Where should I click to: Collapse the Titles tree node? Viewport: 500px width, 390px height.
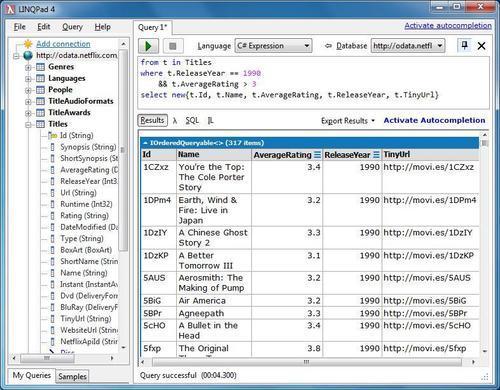[x=28, y=125]
